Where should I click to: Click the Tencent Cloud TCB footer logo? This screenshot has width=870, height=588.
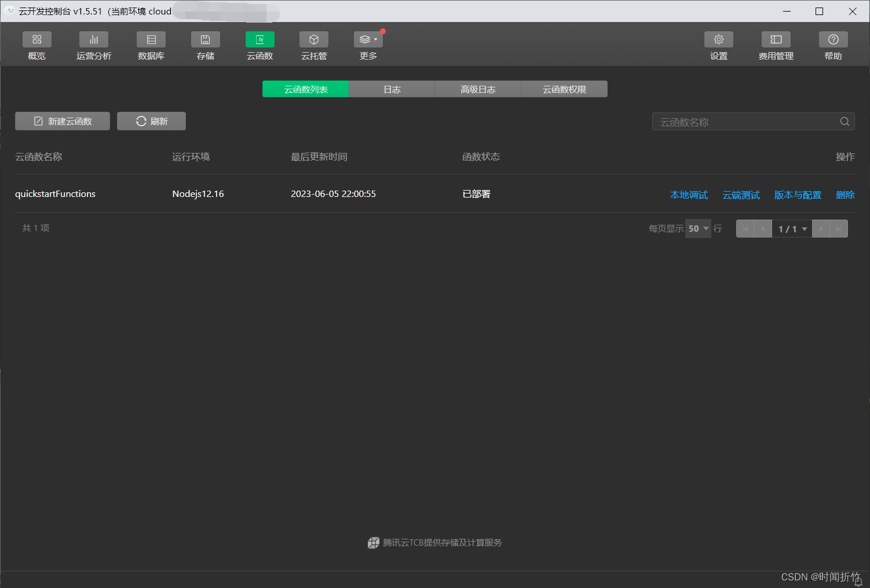pos(374,543)
